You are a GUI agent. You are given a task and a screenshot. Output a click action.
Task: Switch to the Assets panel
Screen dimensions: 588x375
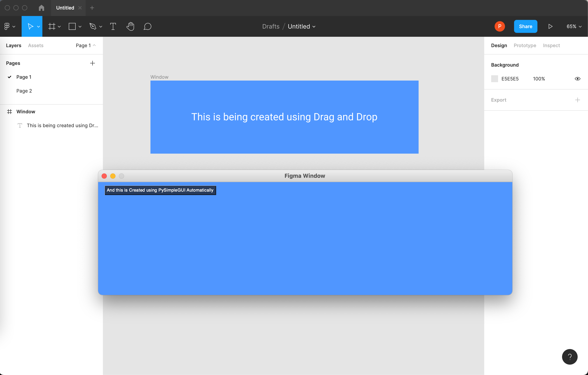pos(36,45)
